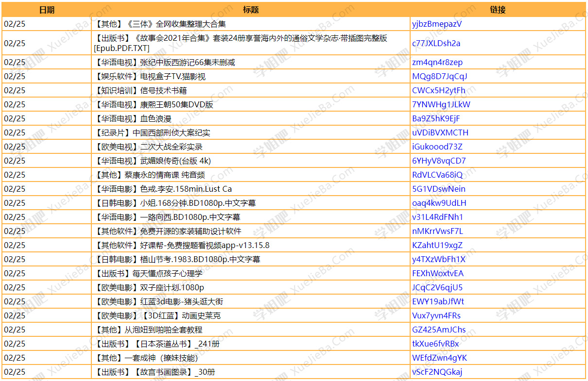Open the c77JXLDsh2a link
The image size is (588, 381).
pos(436,43)
